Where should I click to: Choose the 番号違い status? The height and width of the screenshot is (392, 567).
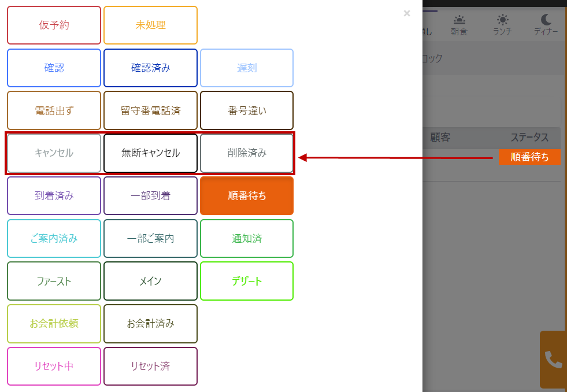click(247, 110)
